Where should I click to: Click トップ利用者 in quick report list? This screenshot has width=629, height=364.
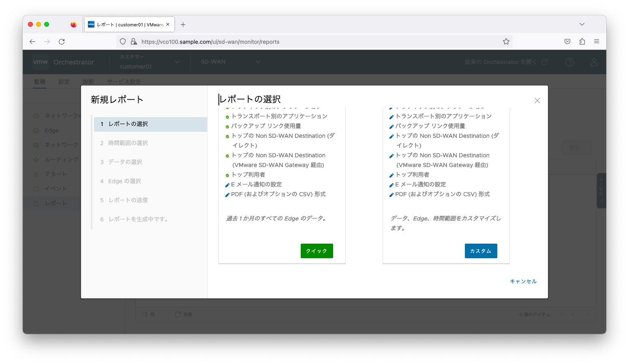248,175
